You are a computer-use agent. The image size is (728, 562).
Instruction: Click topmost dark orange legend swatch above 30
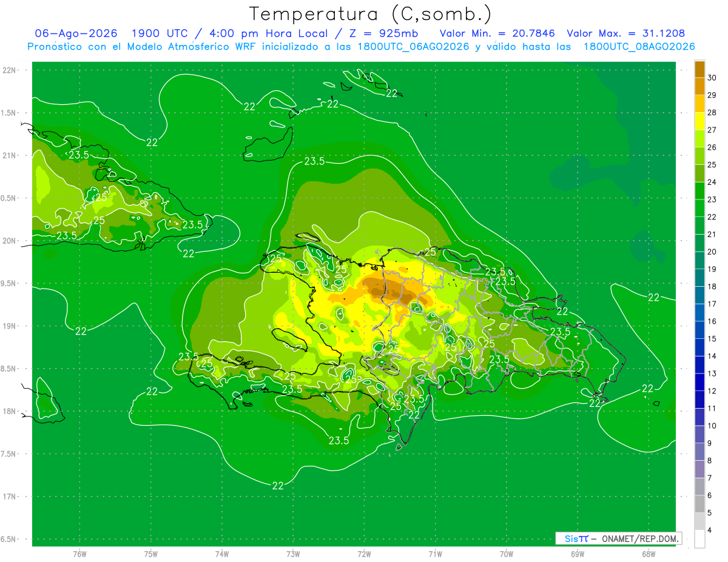tap(699, 69)
